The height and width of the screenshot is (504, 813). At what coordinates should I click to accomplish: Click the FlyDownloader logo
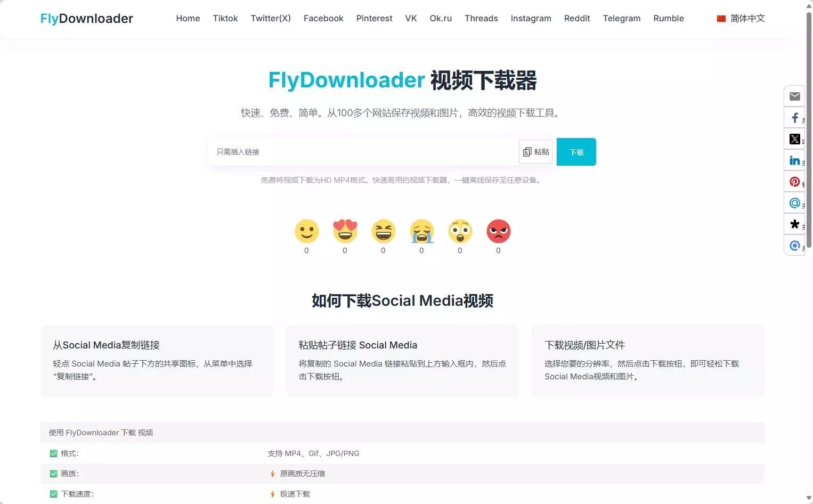87,19
